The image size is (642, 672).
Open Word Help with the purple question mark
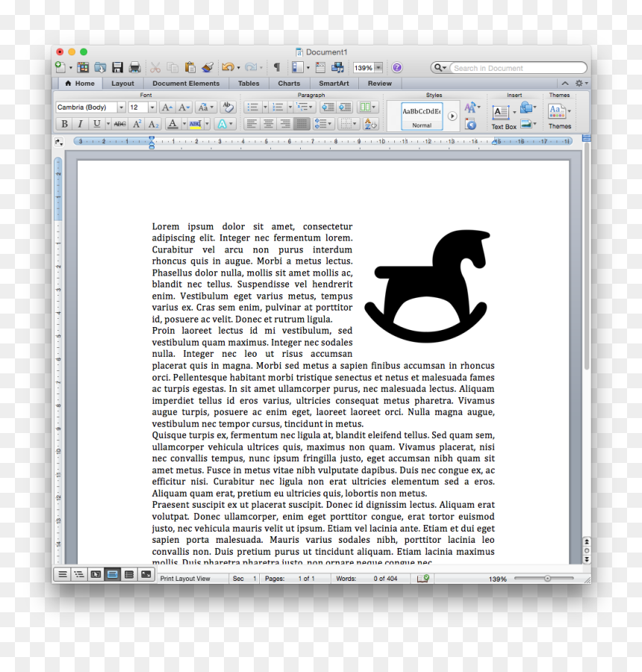coord(397,67)
